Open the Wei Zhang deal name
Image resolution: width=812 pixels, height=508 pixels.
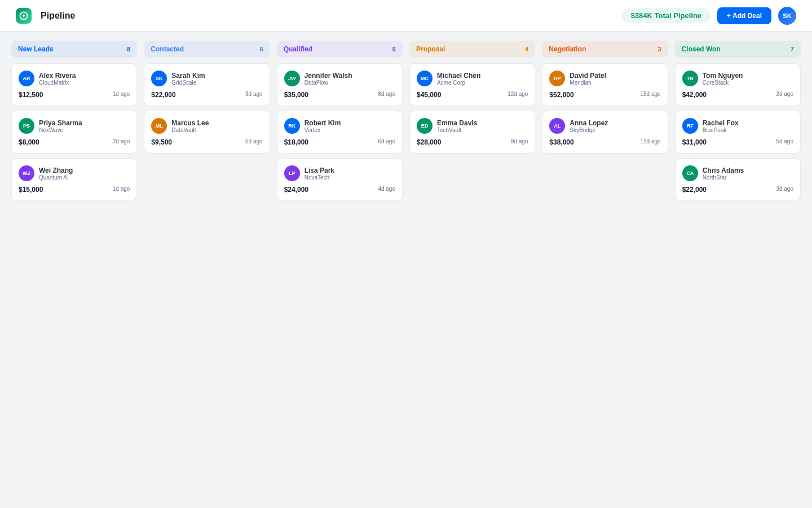pos(56,170)
